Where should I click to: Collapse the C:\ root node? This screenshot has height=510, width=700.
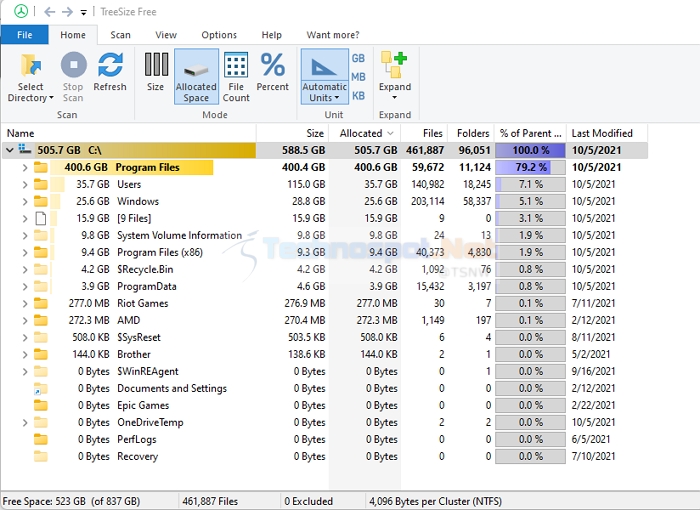click(x=10, y=150)
